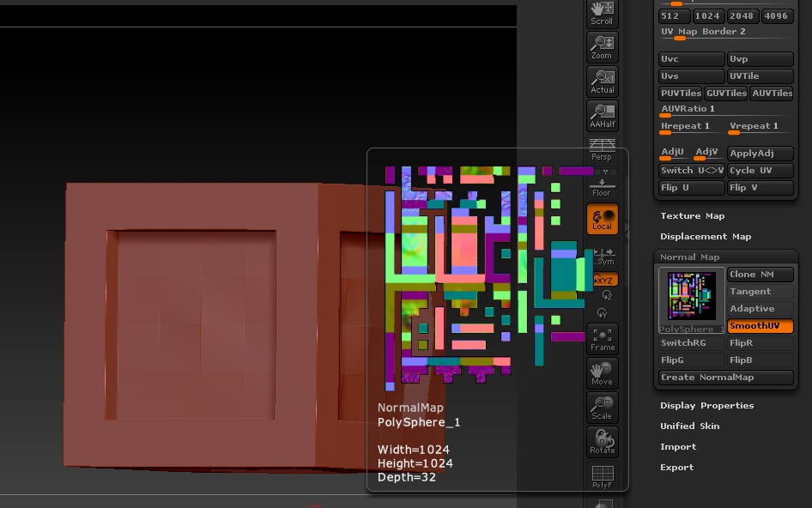Click the Uvp planar mapping button
The image size is (812, 508).
pyautogui.click(x=760, y=59)
